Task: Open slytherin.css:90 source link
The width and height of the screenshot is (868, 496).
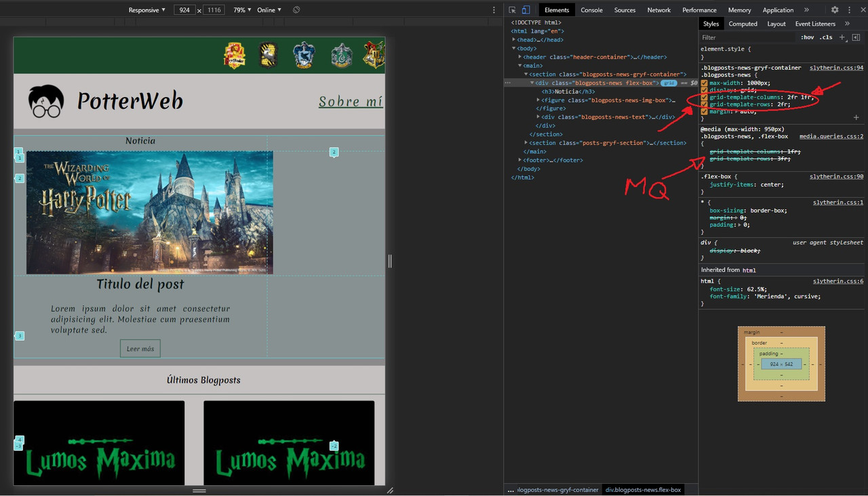Action: [x=836, y=176]
